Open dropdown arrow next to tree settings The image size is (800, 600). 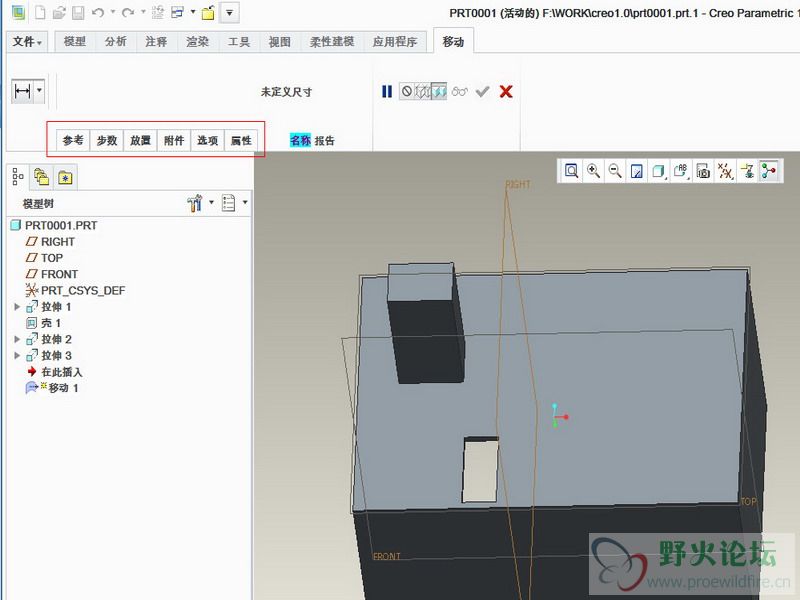[x=211, y=203]
